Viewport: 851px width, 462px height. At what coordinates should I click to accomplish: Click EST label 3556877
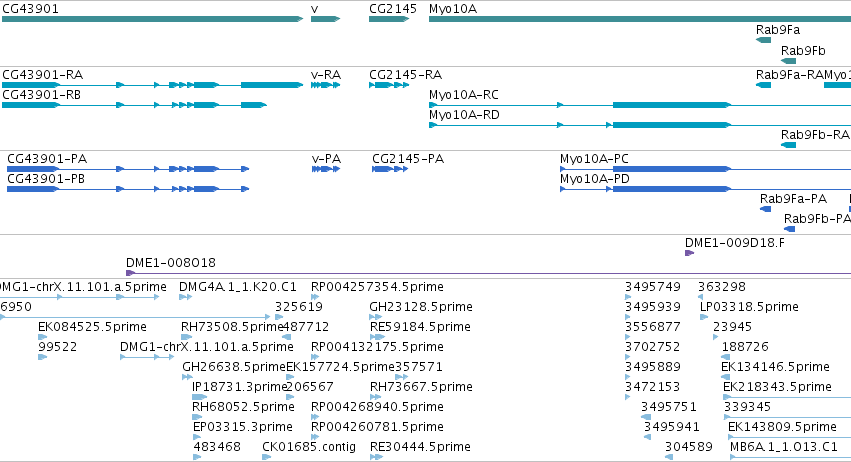(652, 327)
